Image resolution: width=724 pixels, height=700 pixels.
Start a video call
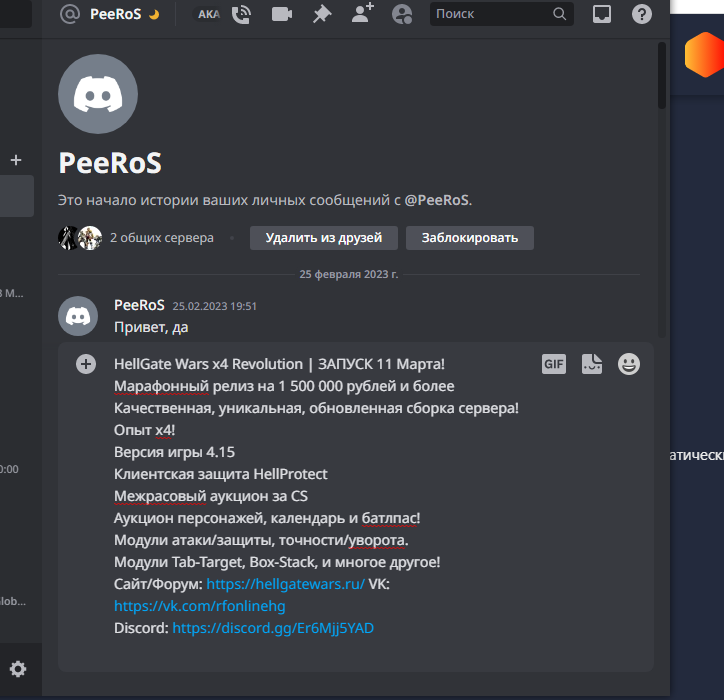282,14
